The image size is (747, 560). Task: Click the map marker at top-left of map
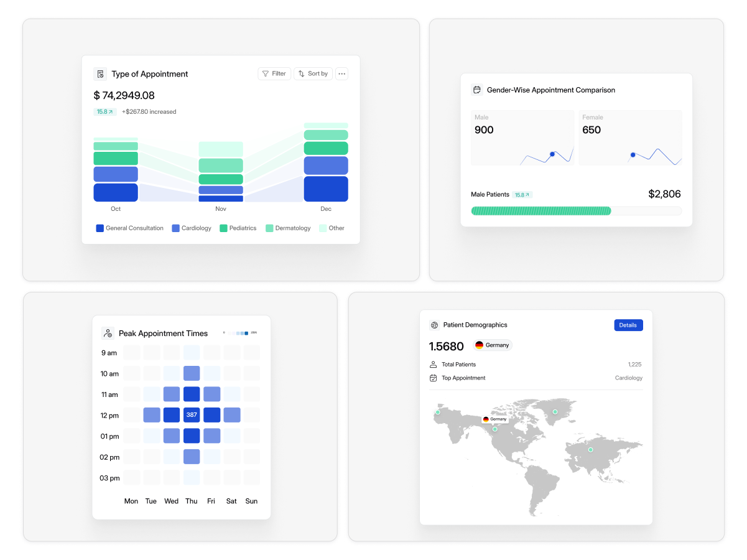[438, 413]
